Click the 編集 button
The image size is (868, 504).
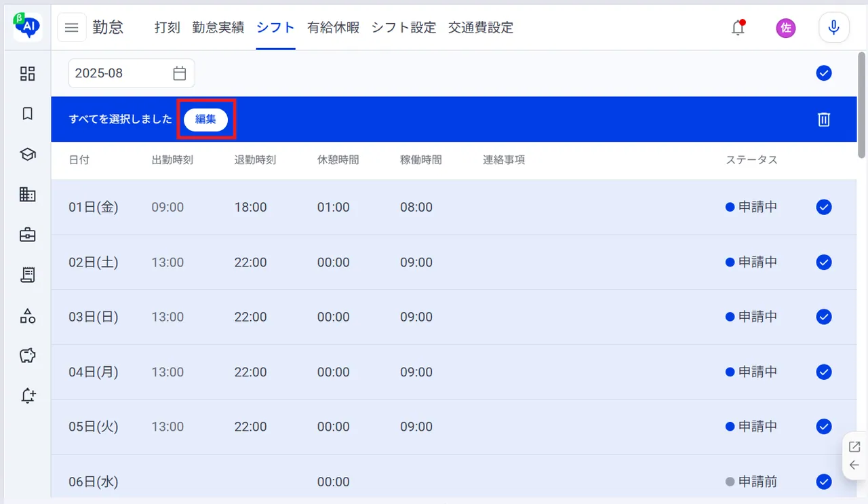205,119
